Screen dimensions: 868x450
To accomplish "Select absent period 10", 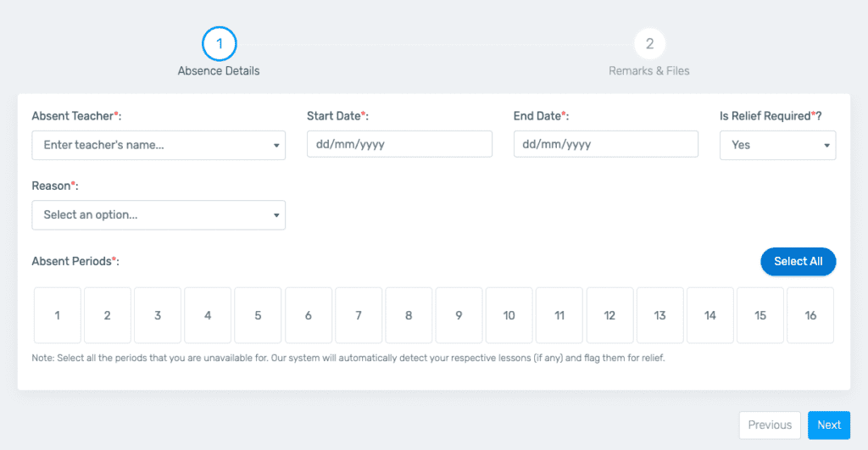I will [509, 315].
